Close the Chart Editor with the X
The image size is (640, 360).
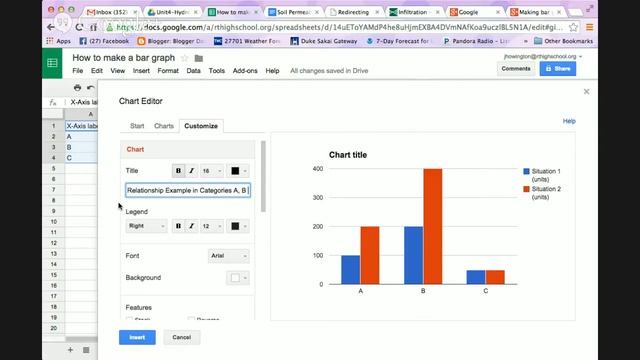pyautogui.click(x=587, y=91)
